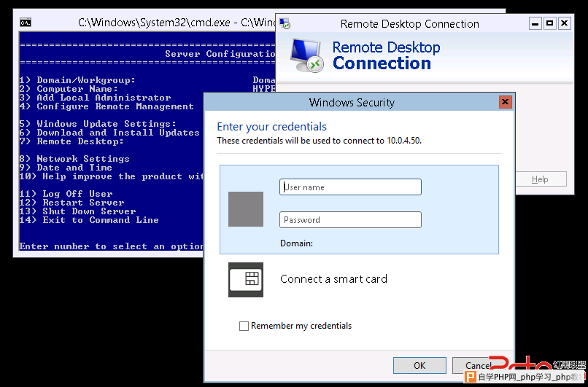This screenshot has width=588, height=387.
Task: Tick Remember my credentials checkbox
Action: point(244,326)
